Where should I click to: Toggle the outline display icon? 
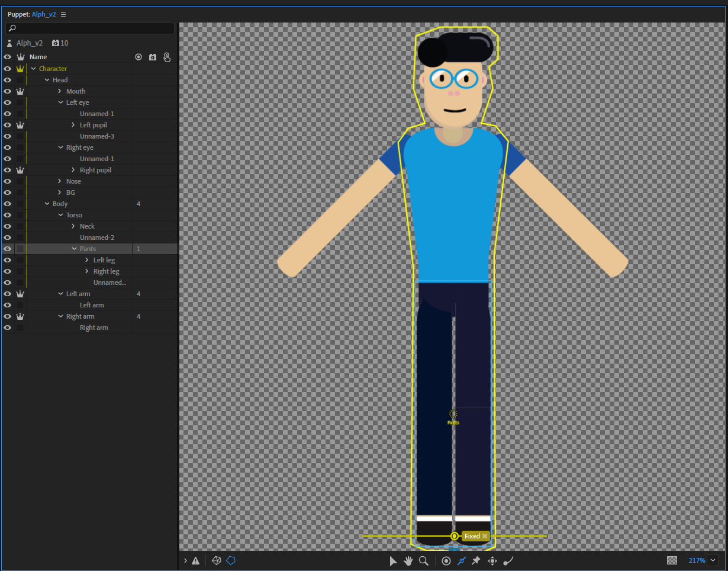point(231,560)
